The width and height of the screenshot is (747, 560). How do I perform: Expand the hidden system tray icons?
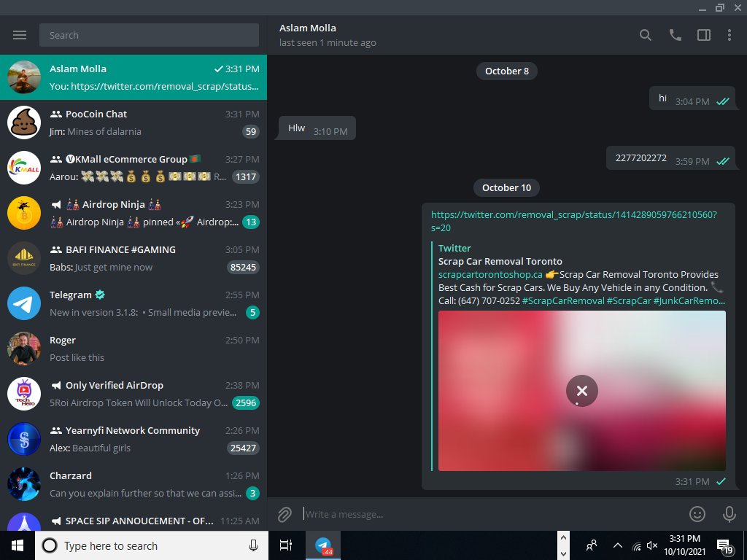tap(617, 545)
